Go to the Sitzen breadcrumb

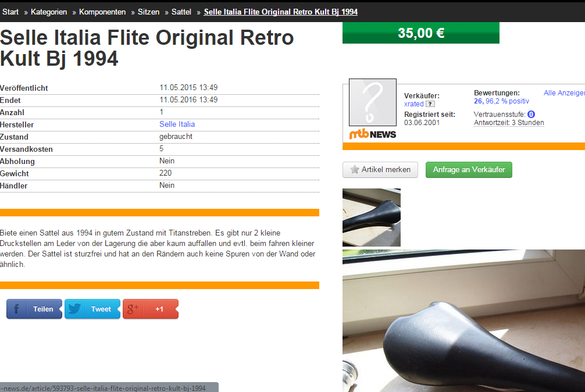148,12
